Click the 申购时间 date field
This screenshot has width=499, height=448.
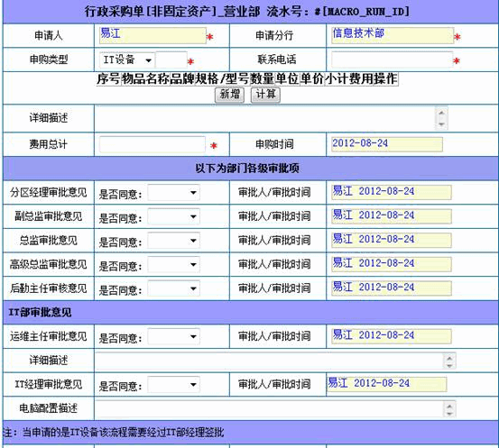[387, 144]
